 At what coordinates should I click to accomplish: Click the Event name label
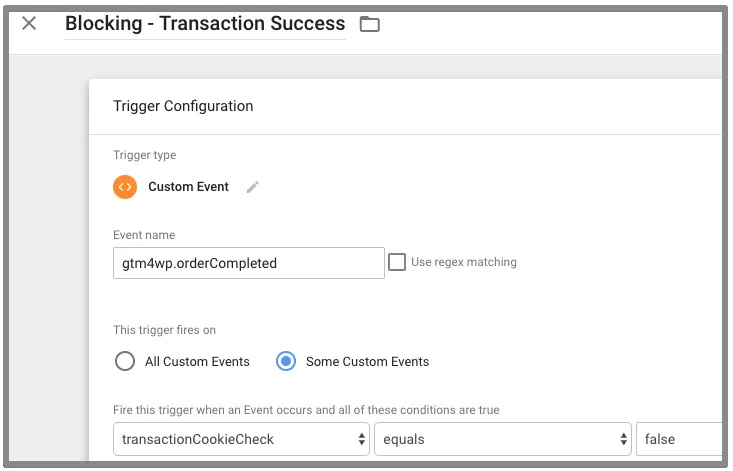pos(144,235)
